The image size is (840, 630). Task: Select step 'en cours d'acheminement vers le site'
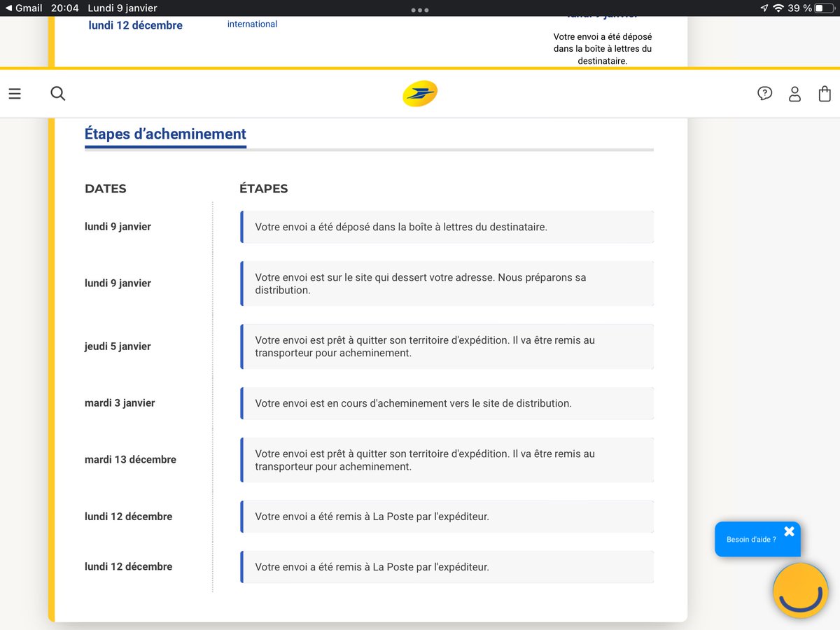click(x=447, y=403)
